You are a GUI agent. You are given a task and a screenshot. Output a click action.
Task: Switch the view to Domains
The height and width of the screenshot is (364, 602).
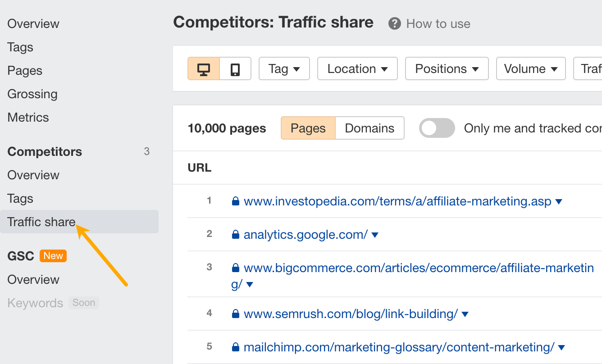pos(369,128)
